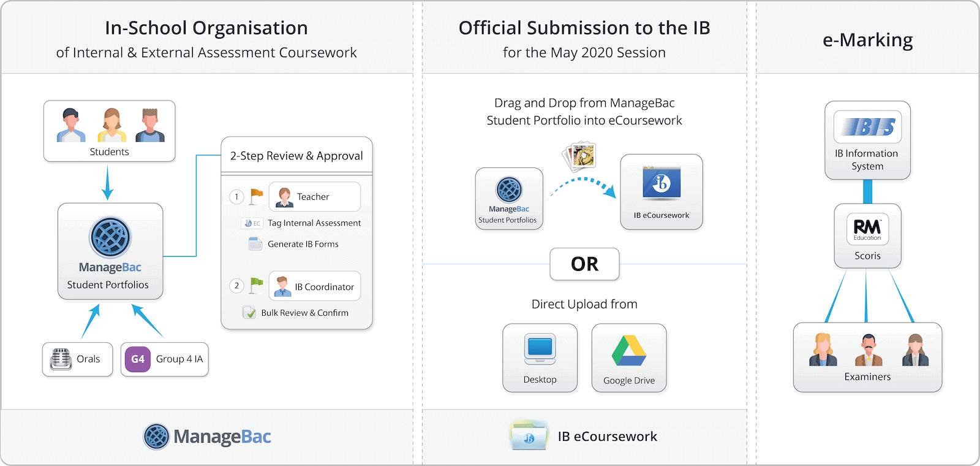
Task: Click the IB Coordinator label
Action: click(x=325, y=287)
